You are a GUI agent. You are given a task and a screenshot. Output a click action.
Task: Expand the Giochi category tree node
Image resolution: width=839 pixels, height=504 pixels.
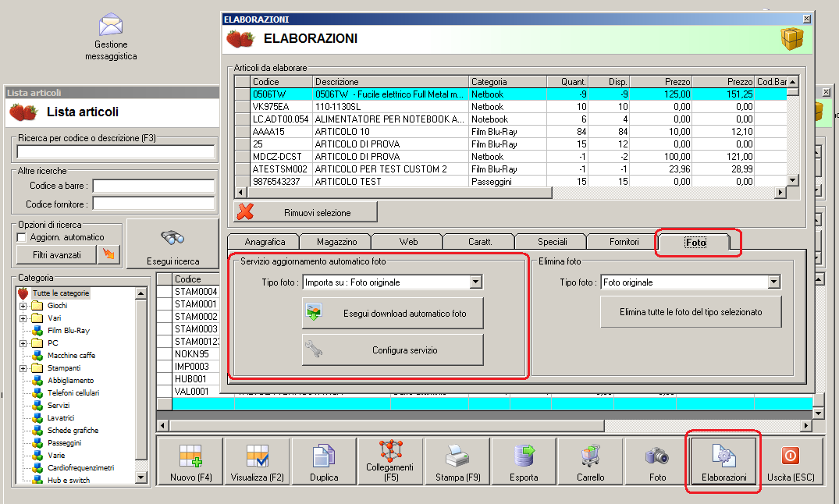coord(23,306)
